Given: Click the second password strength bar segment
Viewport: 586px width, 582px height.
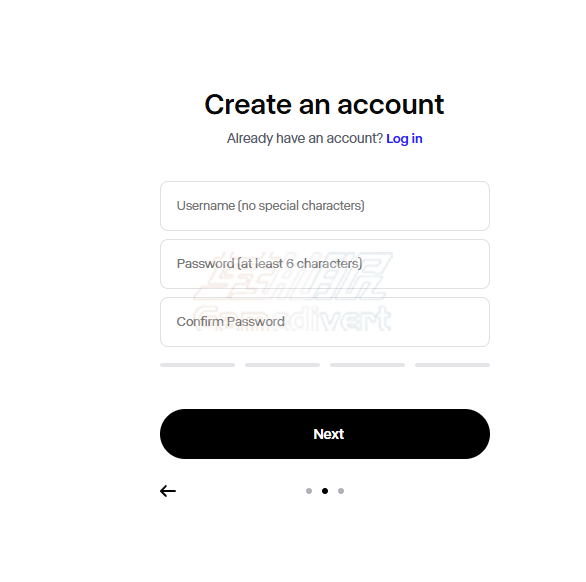Looking at the screenshot, I should click(x=282, y=365).
